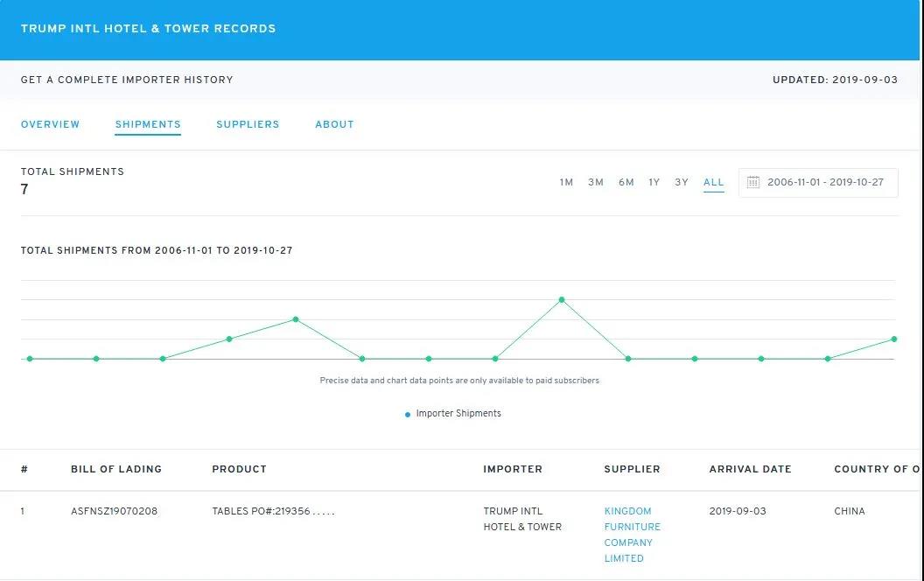Click arrival date 2019-09-03 cell
The width and height of the screenshot is (924, 581).
[738, 511]
